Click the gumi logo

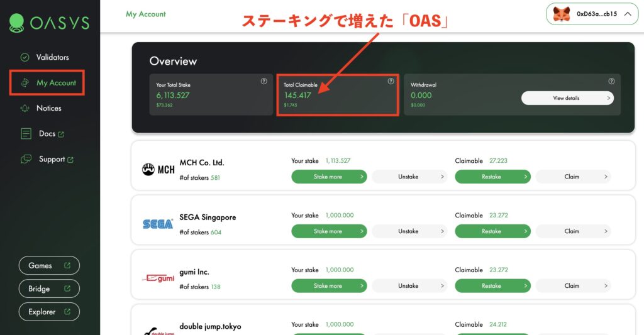tap(158, 278)
